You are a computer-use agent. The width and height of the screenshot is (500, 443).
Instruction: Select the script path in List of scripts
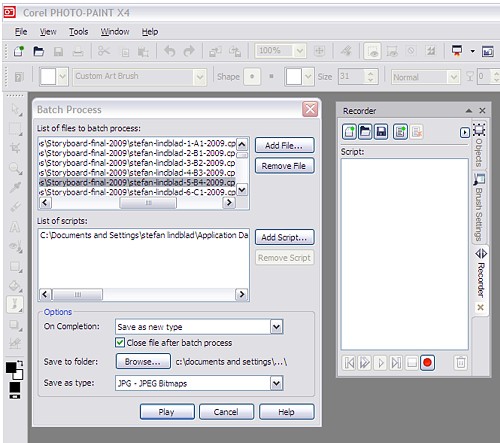(144, 235)
